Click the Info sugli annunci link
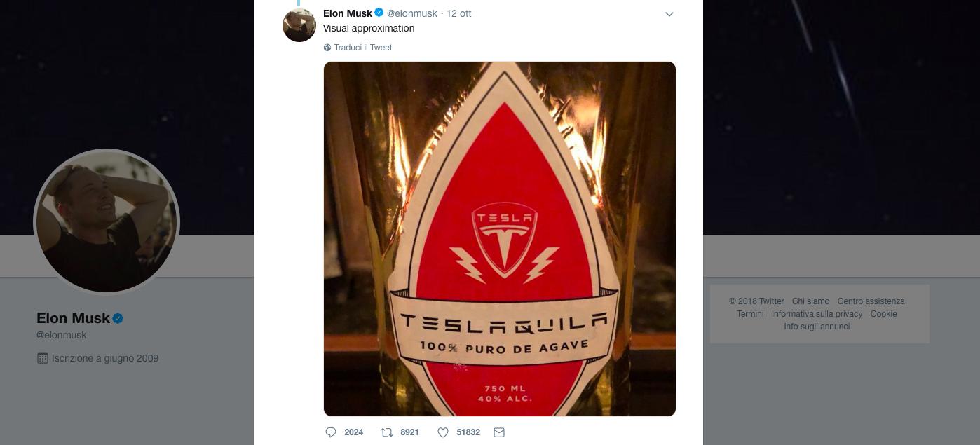 coord(817,327)
